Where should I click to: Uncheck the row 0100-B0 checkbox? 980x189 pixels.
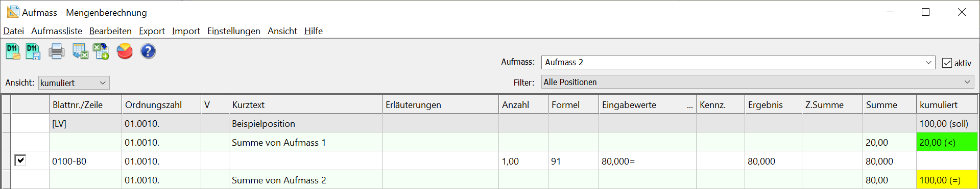click(20, 160)
